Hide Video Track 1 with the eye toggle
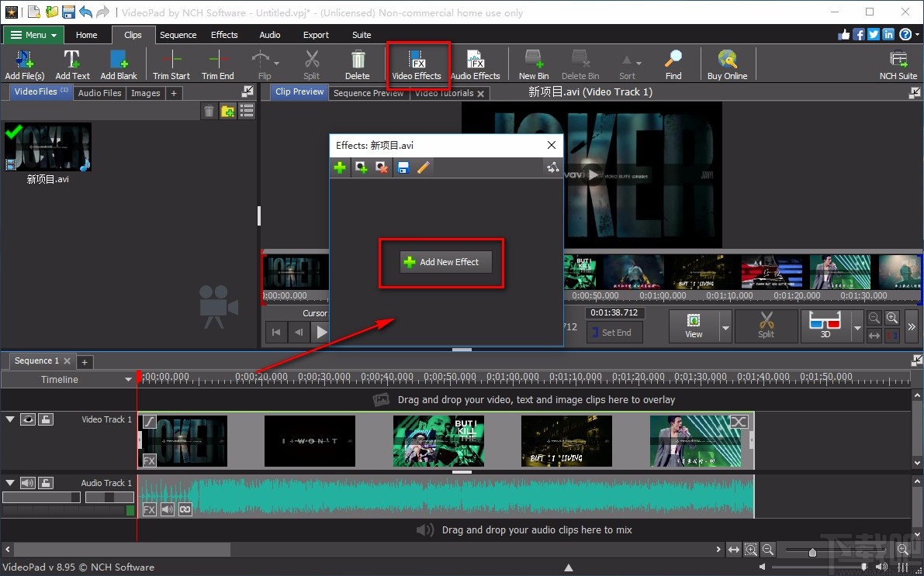Viewport: 924px width, 576px height. coord(28,419)
